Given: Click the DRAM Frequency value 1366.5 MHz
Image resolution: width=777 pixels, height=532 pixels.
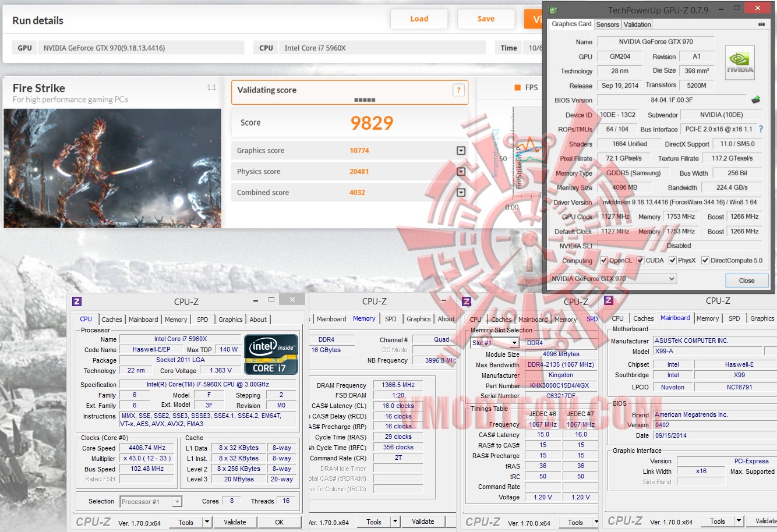Looking at the screenshot, I should point(398,385).
